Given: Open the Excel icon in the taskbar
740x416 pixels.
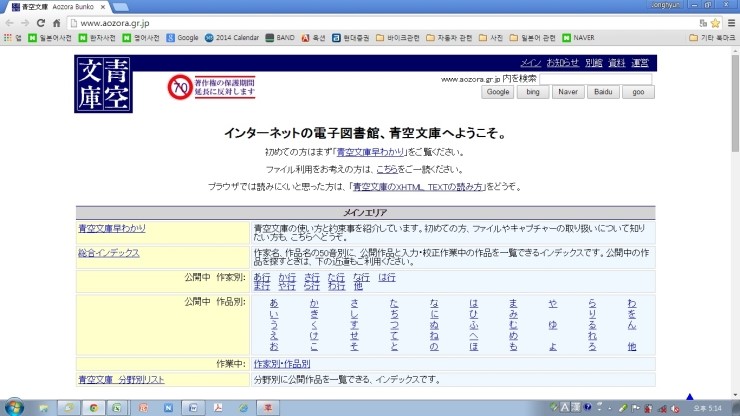Looking at the screenshot, I should point(116,408).
